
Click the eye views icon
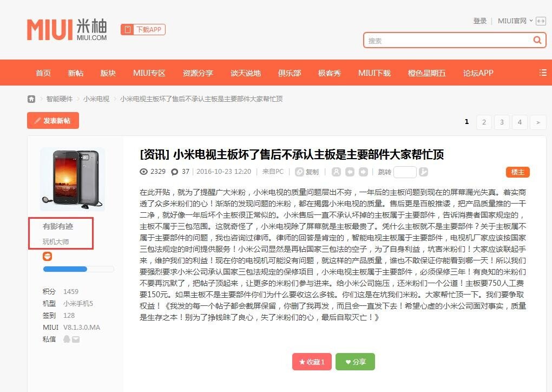tap(143, 172)
